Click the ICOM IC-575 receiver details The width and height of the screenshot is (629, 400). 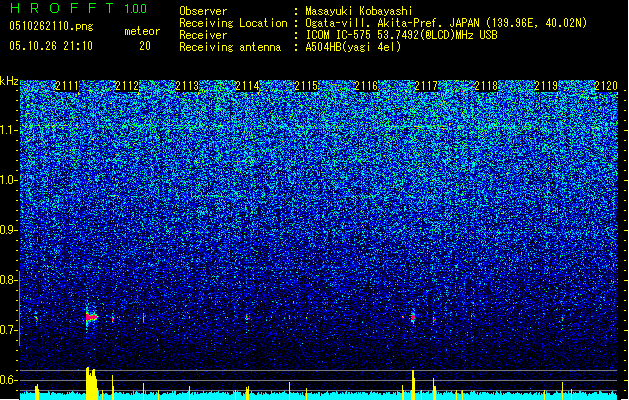click(402, 35)
